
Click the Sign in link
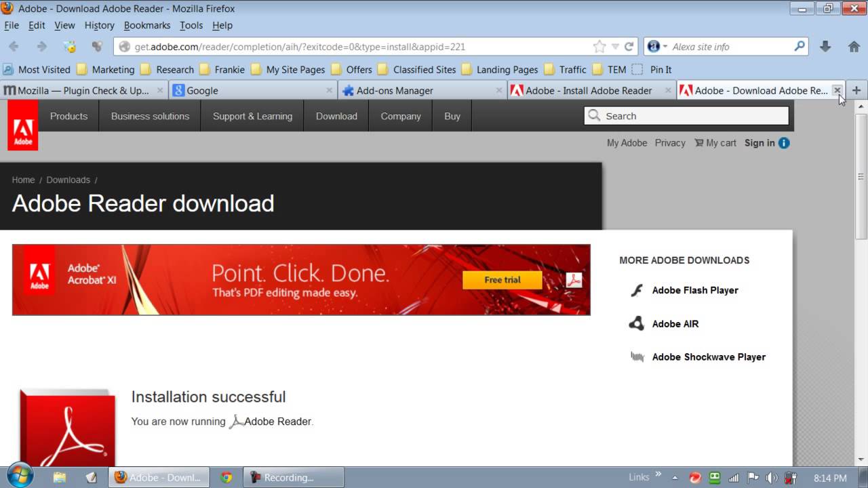(x=759, y=143)
